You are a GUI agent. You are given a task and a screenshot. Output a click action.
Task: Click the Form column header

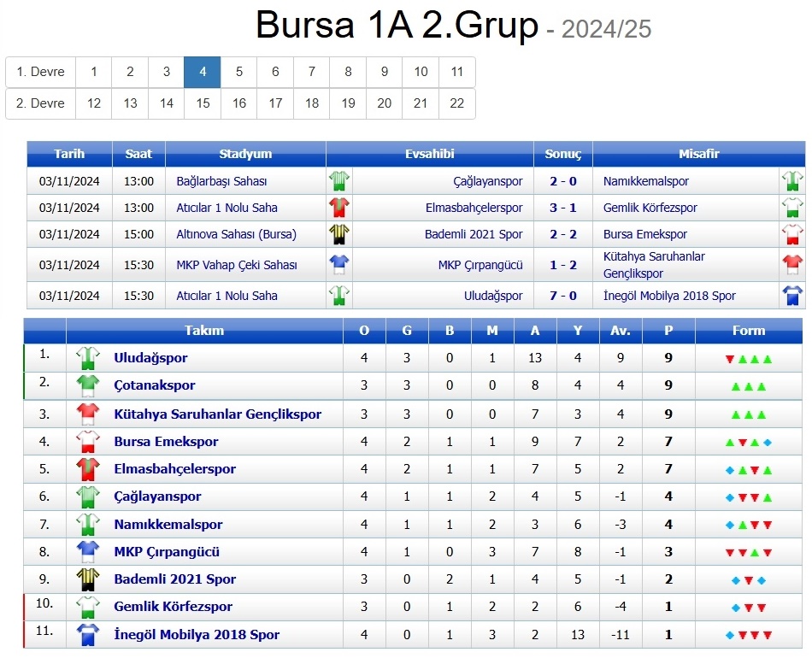pos(749,331)
